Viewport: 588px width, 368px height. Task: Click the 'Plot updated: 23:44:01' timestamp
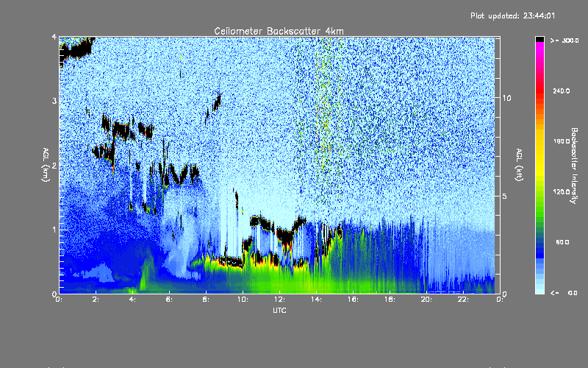point(512,15)
